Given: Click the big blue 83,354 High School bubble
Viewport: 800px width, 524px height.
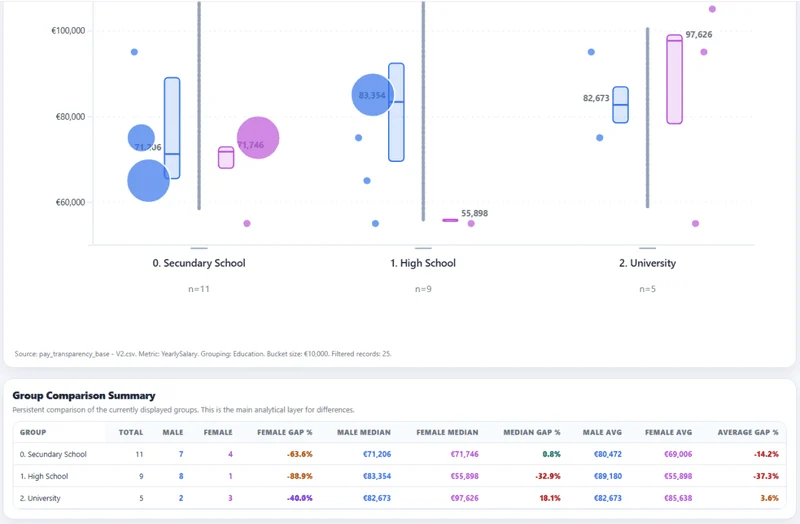Looking at the screenshot, I should coord(373,95).
